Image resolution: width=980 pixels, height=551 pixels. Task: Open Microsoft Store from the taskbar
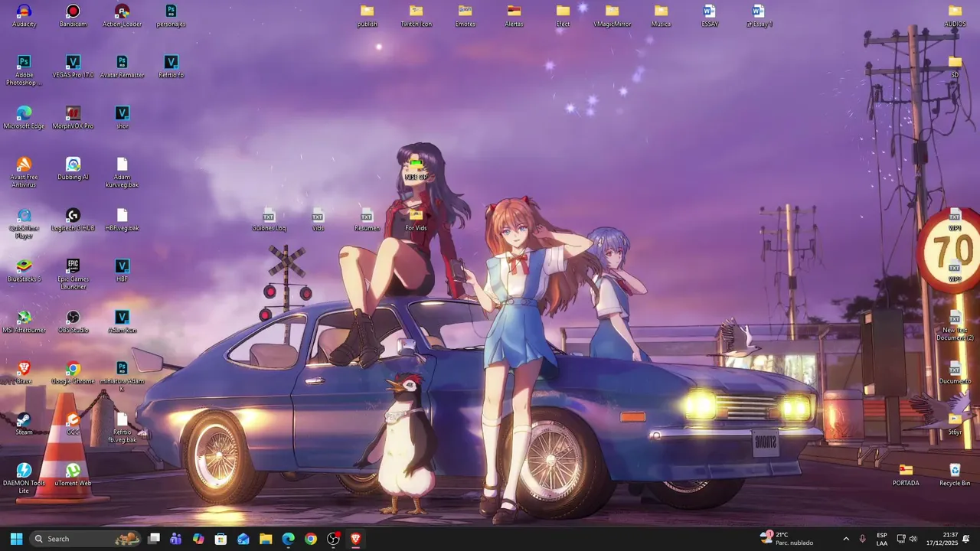coord(220,539)
